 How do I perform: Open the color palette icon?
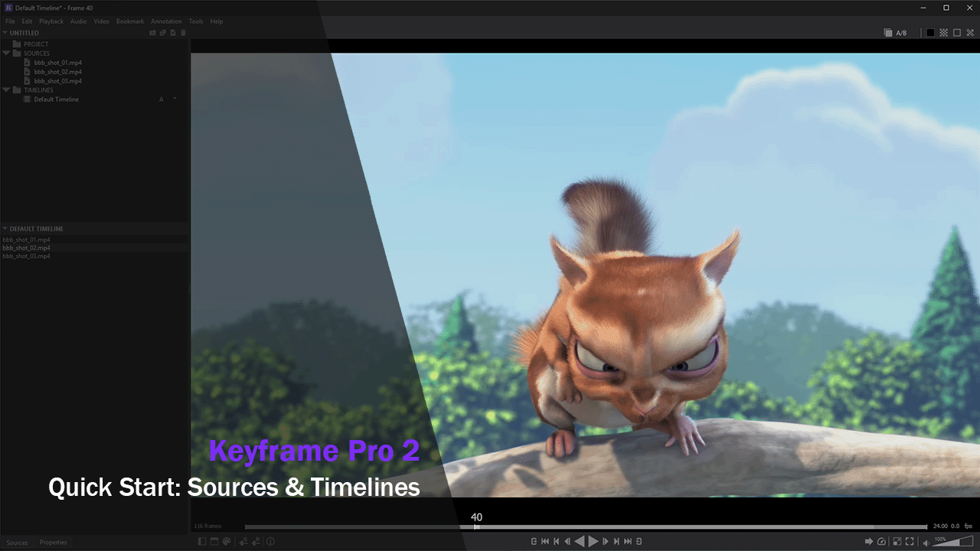[x=227, y=542]
